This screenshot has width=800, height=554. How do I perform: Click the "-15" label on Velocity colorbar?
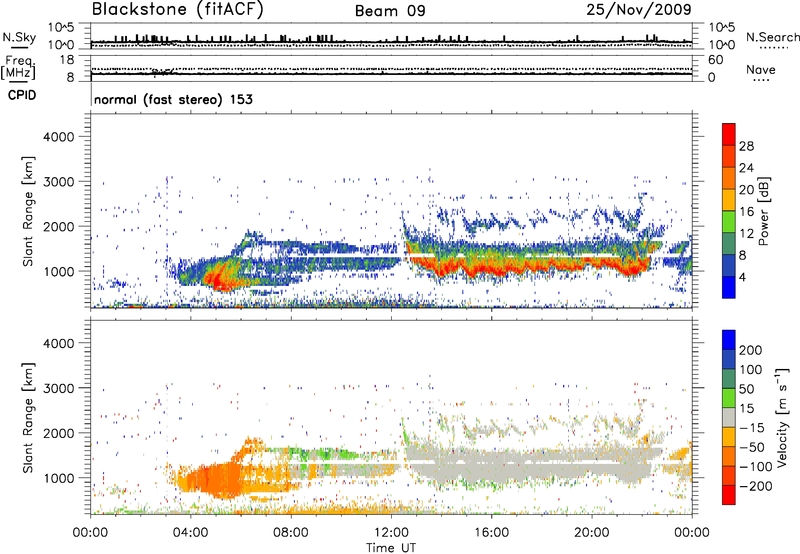click(752, 427)
